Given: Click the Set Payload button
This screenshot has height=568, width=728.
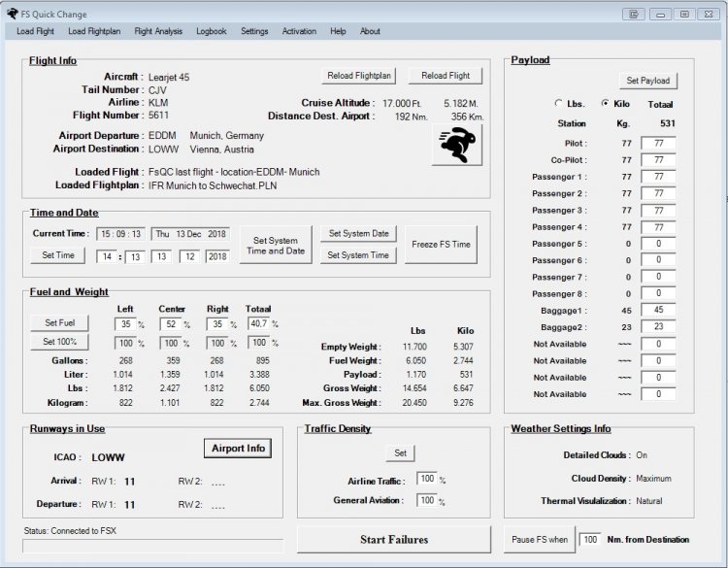Looking at the screenshot, I should 648,81.
